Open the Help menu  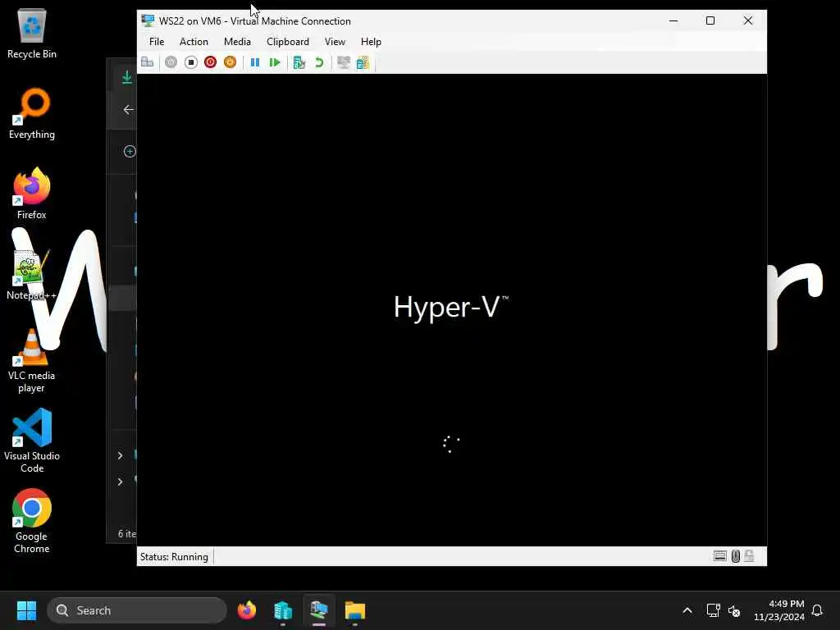371,42
